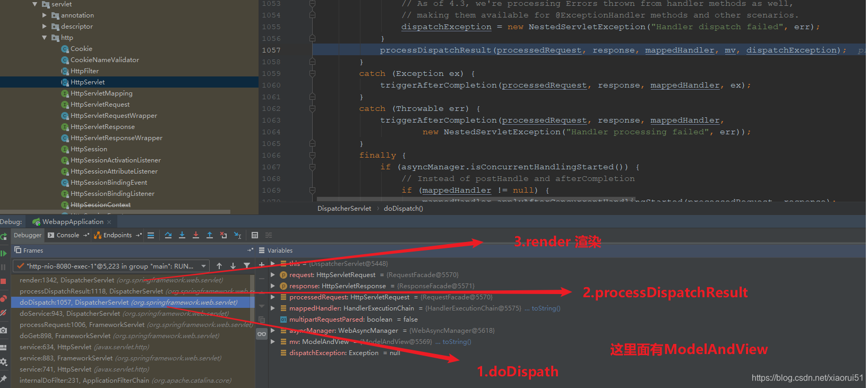The height and width of the screenshot is (388, 868).
Task: Click Show Execution Point icon
Action: click(151, 235)
